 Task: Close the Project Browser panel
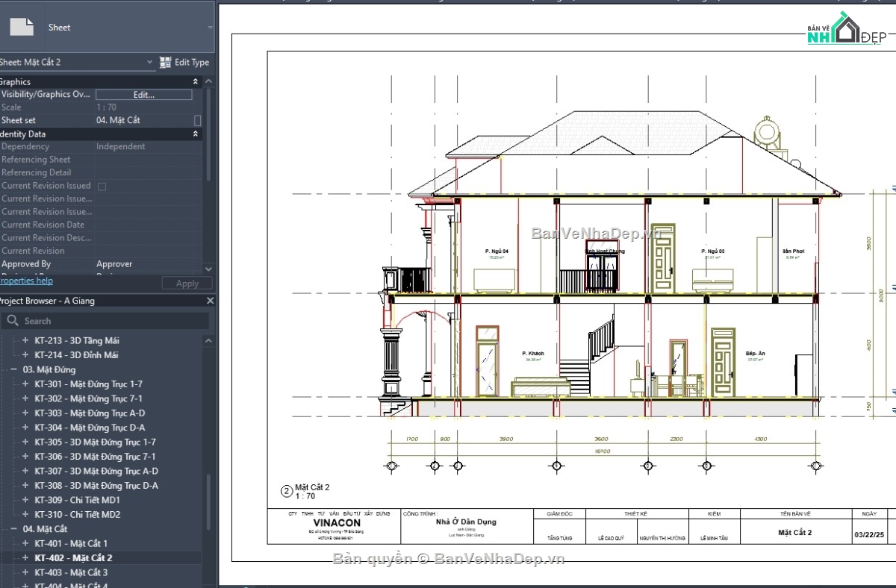click(x=210, y=301)
